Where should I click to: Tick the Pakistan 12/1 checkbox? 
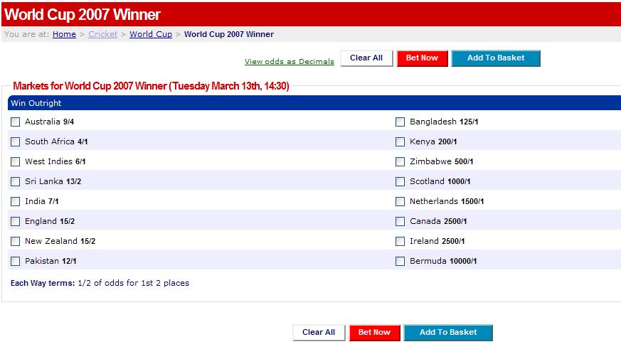[16, 262]
